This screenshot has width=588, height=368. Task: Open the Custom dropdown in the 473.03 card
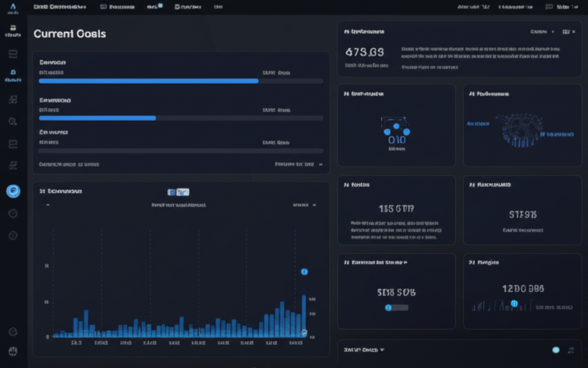tap(542, 32)
